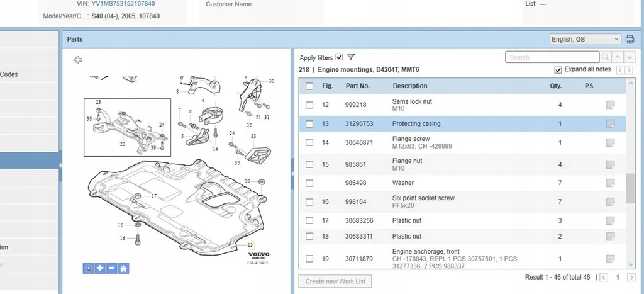
Task: Tick checkbox for part 30683256
Action: (309, 221)
